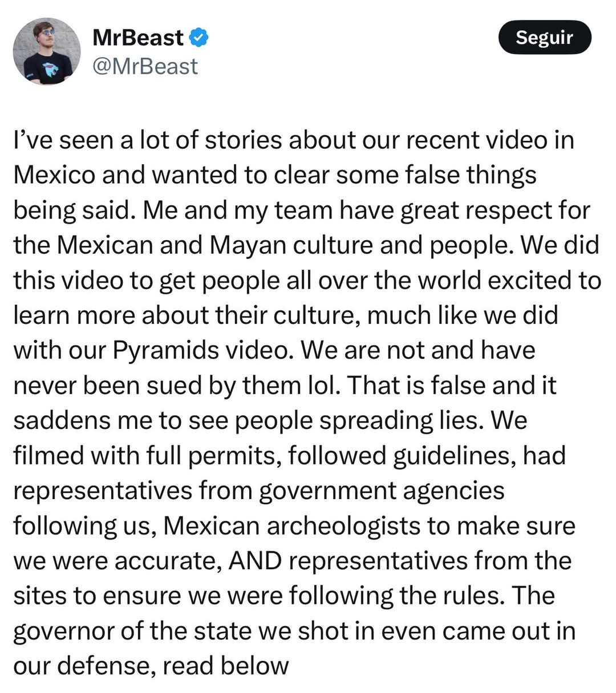This screenshot has height=693, width=616.
Task: Open the @MrBeast handle link
Action: coord(145,66)
